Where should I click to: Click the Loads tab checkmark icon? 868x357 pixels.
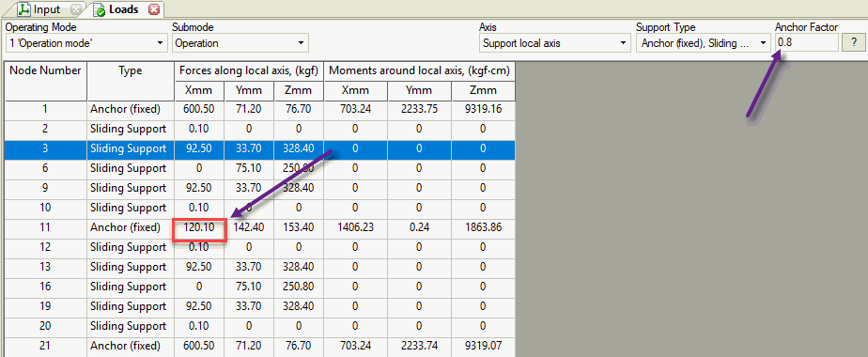coord(100,9)
